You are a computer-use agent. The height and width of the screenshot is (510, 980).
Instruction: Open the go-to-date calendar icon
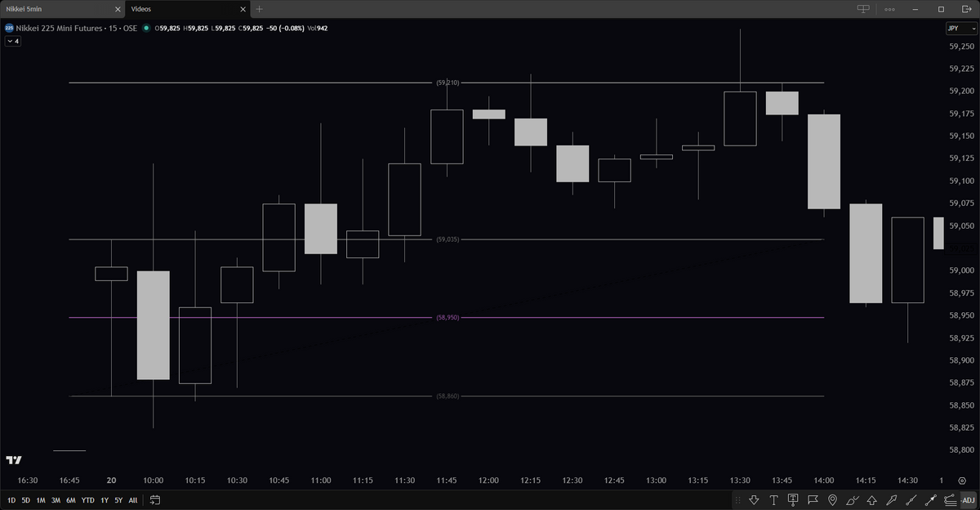[x=155, y=499]
